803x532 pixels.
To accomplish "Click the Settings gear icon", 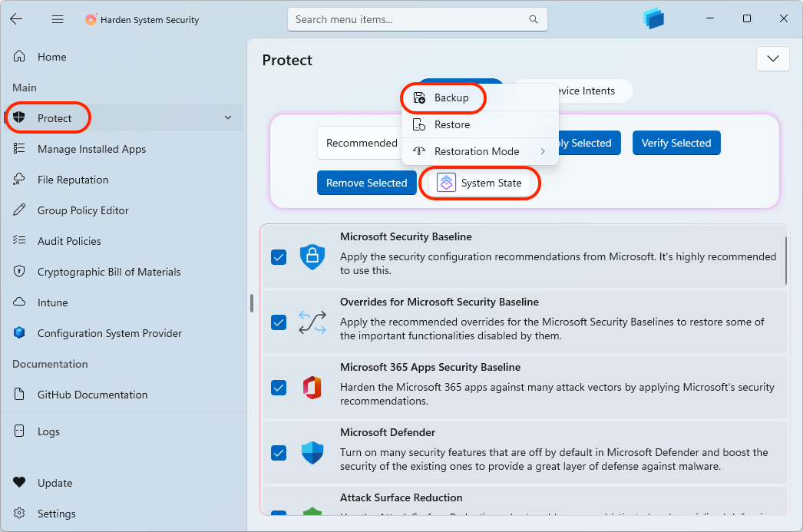I will point(19,513).
